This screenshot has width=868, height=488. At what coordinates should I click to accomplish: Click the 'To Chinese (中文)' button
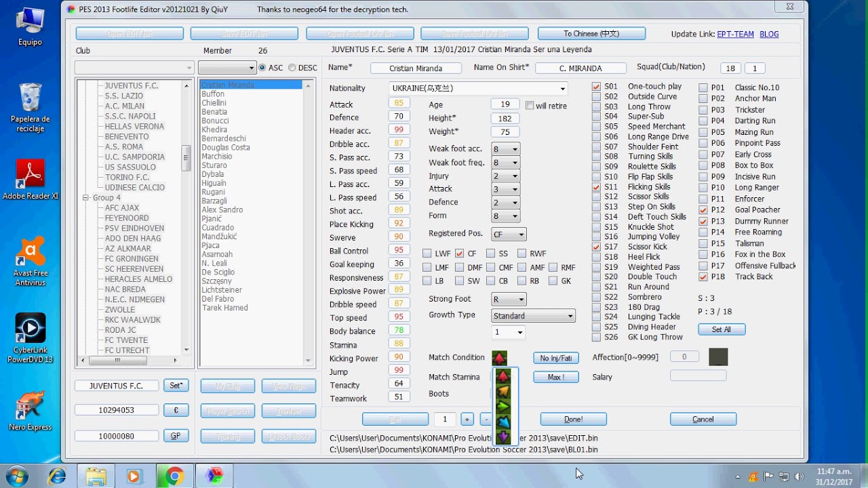tap(591, 34)
